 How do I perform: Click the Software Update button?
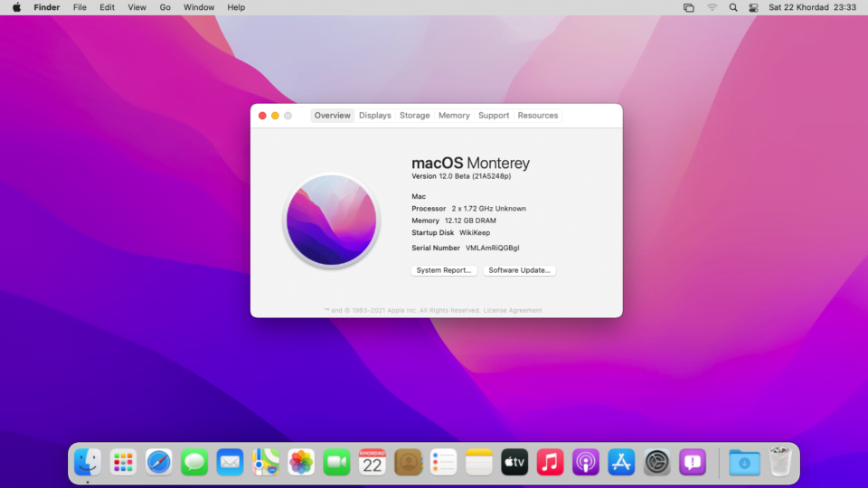(x=519, y=270)
